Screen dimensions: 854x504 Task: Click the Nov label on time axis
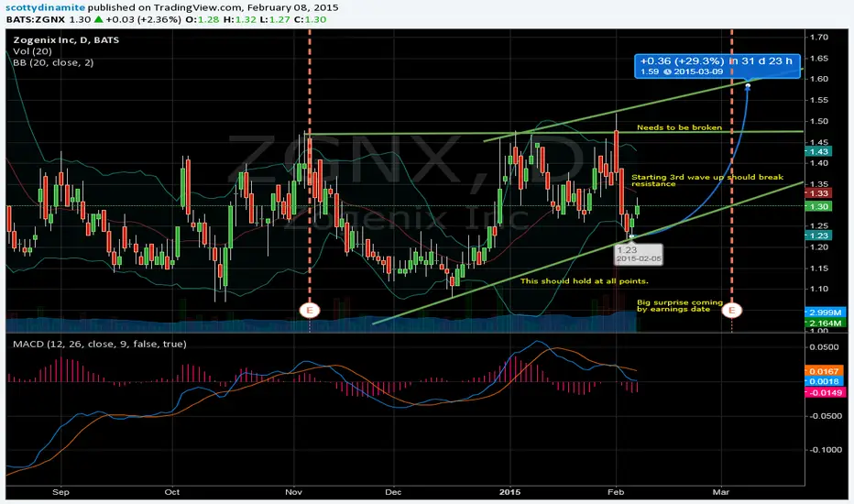(293, 492)
